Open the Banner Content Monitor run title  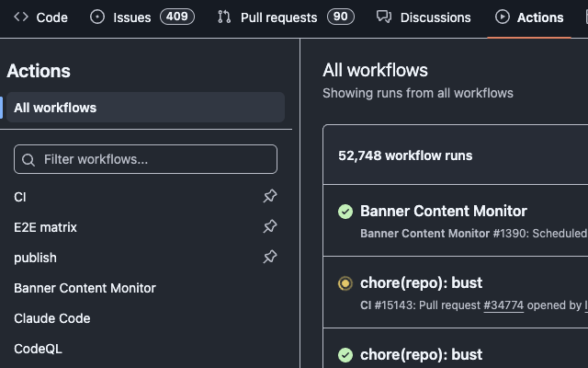[444, 211]
